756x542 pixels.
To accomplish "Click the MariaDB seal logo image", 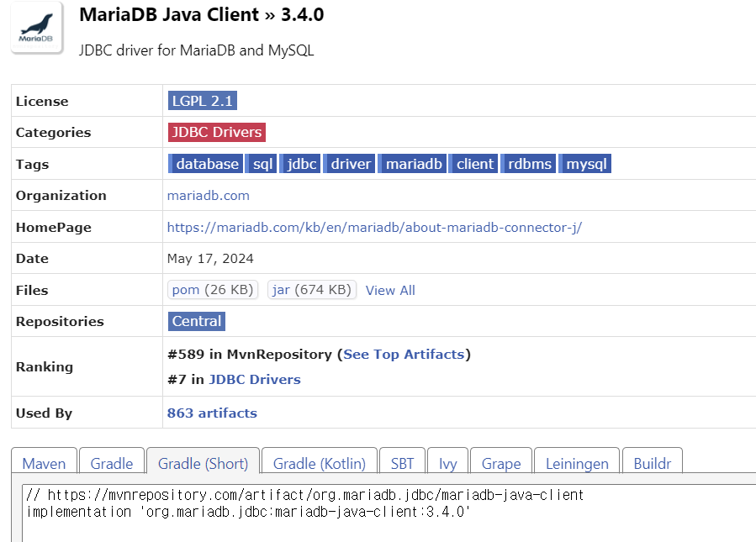I will pyautogui.click(x=37, y=28).
